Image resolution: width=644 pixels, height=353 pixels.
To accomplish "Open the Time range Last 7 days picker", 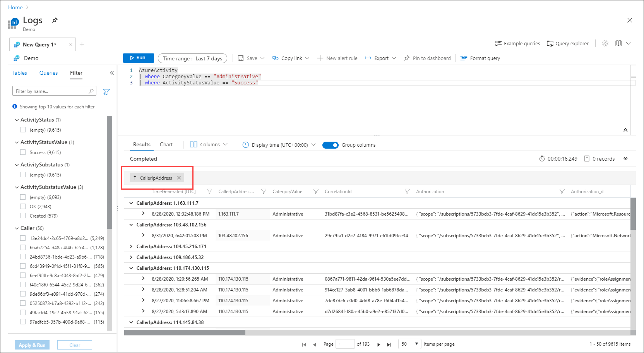I will (192, 58).
